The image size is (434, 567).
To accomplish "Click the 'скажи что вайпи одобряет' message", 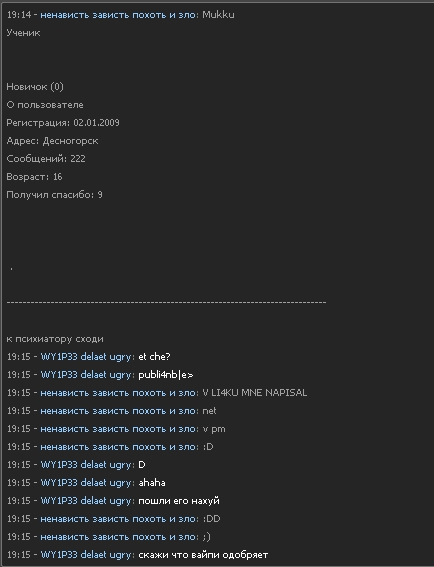I will [203, 555].
